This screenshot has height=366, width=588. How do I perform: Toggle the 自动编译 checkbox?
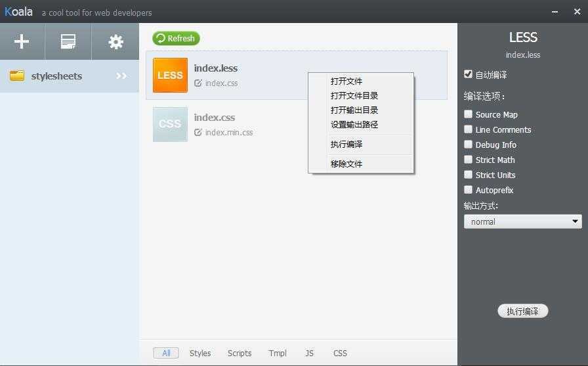coord(468,74)
